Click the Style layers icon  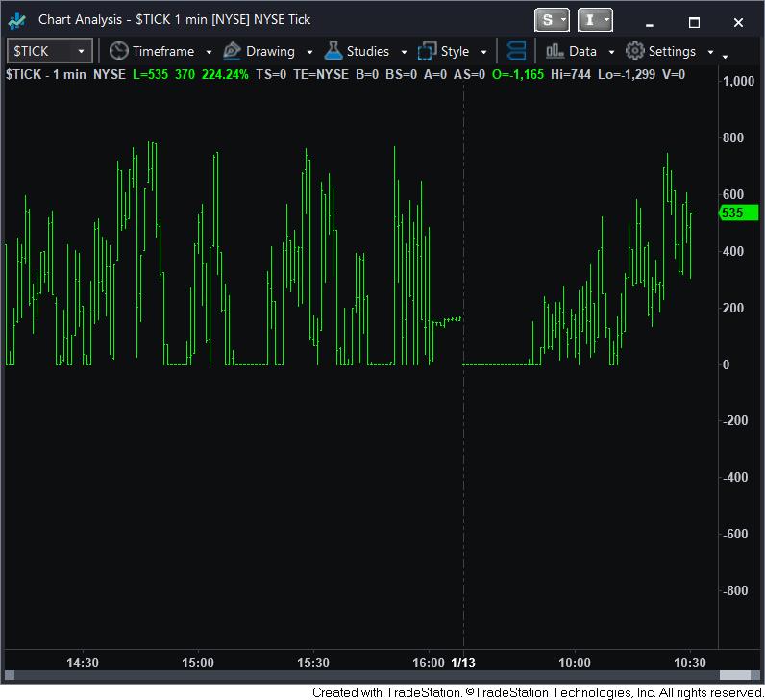pos(427,51)
